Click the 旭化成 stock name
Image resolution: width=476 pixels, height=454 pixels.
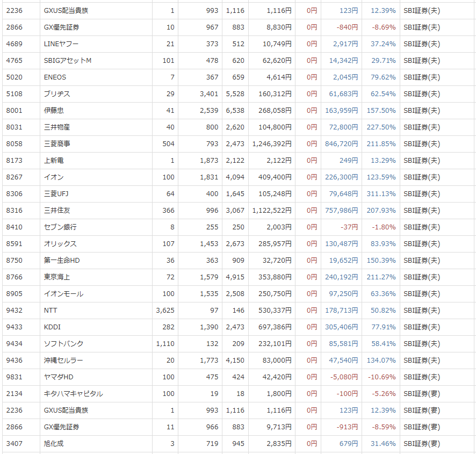coord(54,444)
